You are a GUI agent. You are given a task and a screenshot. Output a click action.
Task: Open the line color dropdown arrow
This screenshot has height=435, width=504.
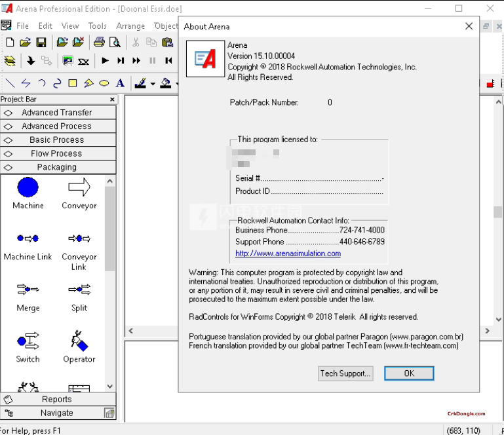[152, 84]
